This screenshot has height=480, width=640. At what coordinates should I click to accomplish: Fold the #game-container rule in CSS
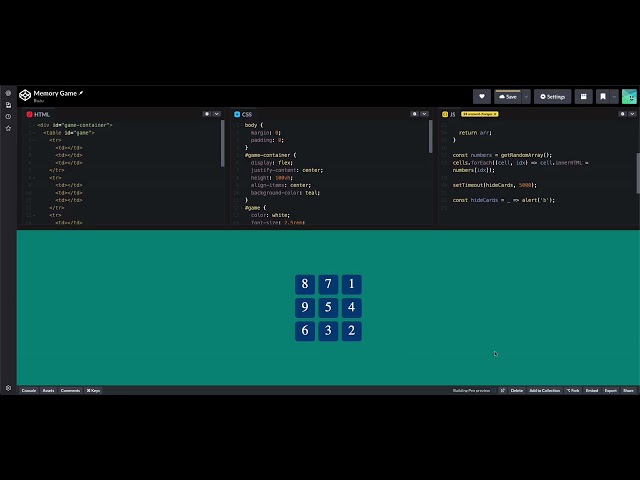[x=242, y=155]
